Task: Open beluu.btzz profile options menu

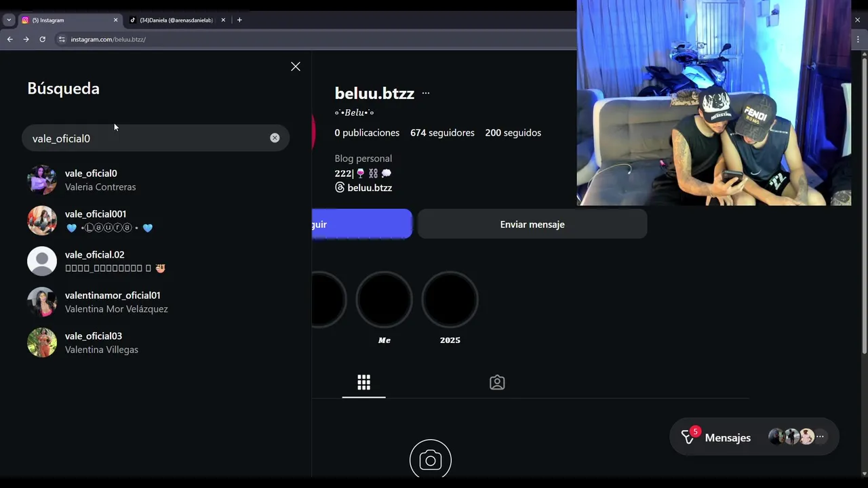Action: pos(426,94)
